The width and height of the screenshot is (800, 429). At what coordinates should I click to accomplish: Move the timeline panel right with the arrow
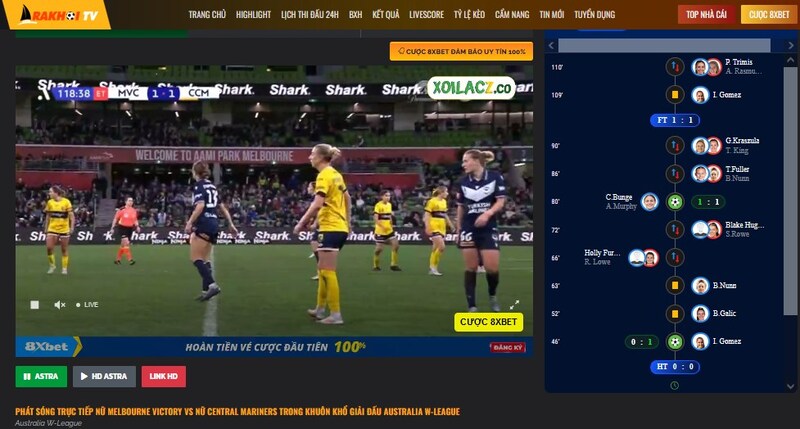pos(791,45)
